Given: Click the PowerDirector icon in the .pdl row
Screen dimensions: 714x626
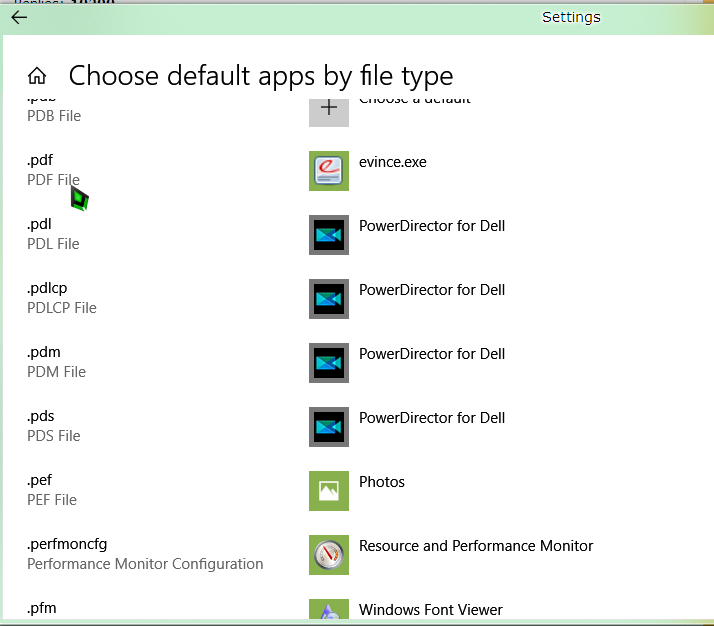Looking at the screenshot, I should click(x=329, y=235).
